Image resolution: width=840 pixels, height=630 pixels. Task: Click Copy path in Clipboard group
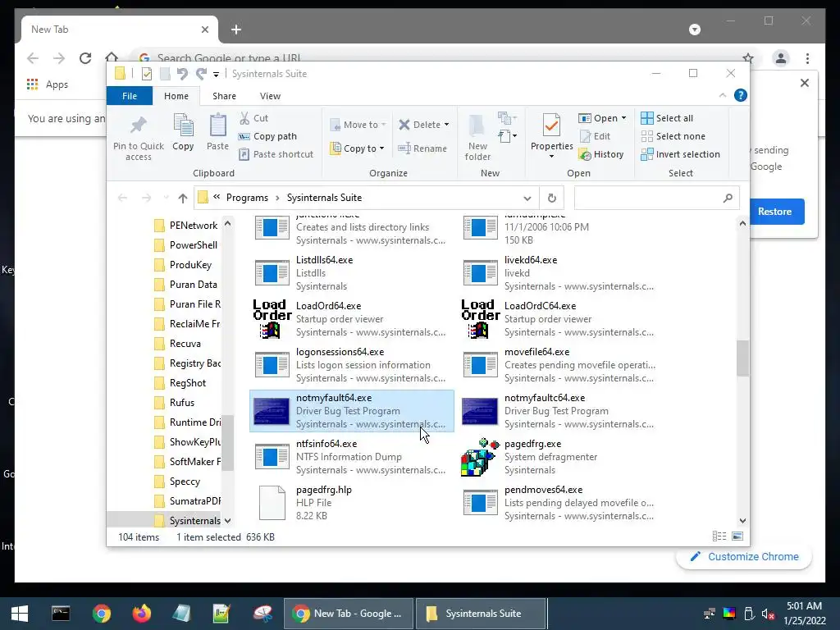(268, 136)
